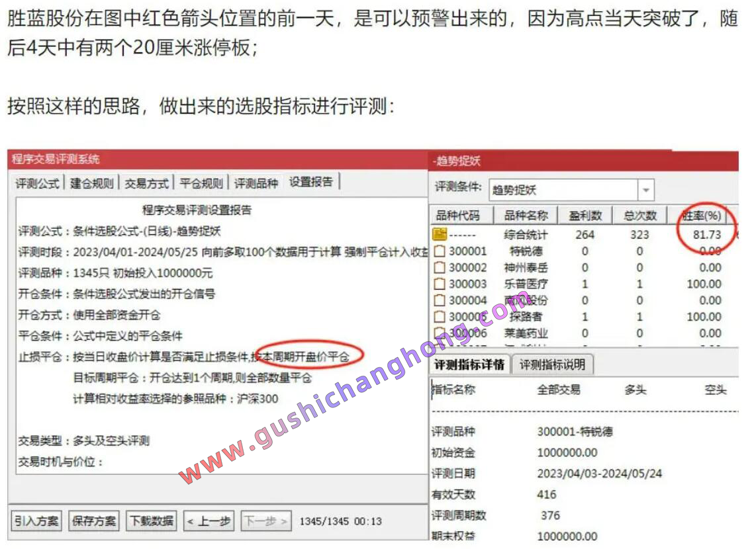Click the 引入方案 button
Screen dimensions: 756x549
pos(36,521)
